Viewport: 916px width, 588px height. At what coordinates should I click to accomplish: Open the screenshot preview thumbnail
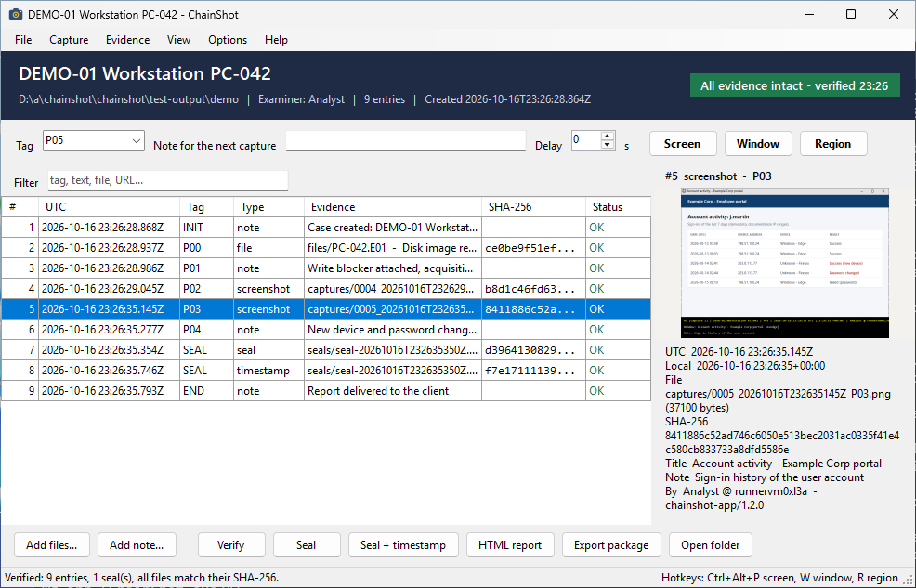click(785, 263)
